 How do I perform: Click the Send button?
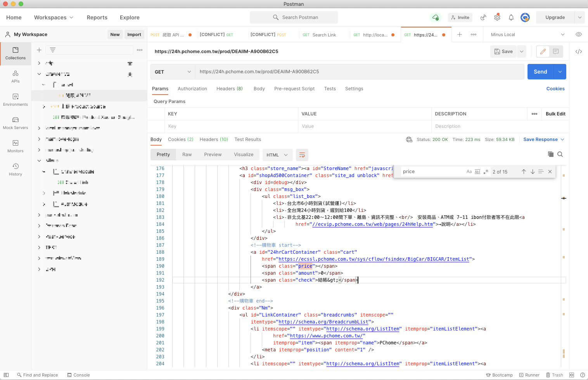[x=540, y=72]
